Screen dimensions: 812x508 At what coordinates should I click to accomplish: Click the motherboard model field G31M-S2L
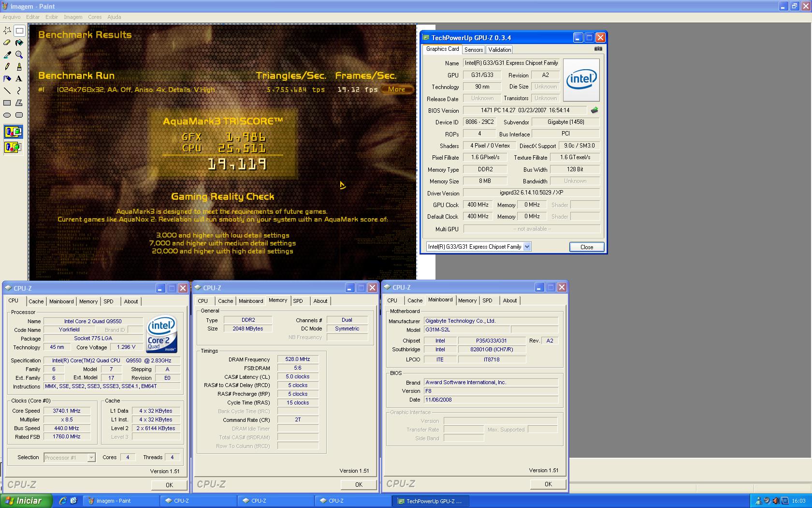[467, 329]
